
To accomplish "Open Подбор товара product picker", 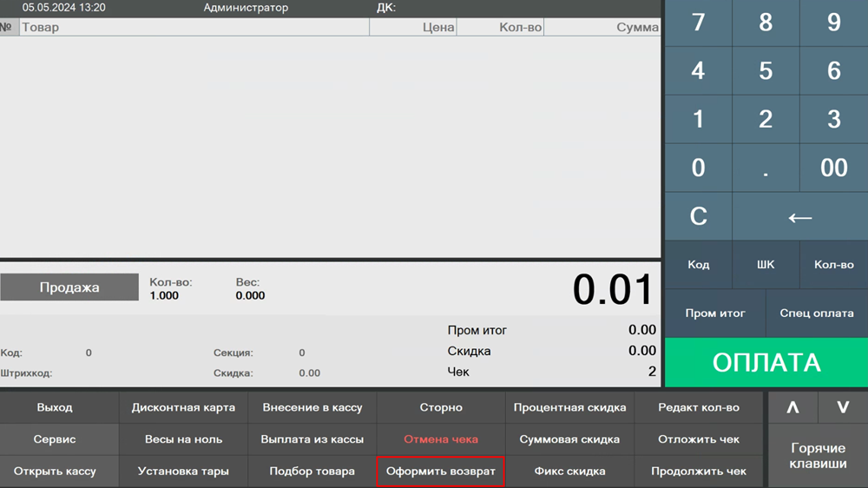I will tap(312, 472).
